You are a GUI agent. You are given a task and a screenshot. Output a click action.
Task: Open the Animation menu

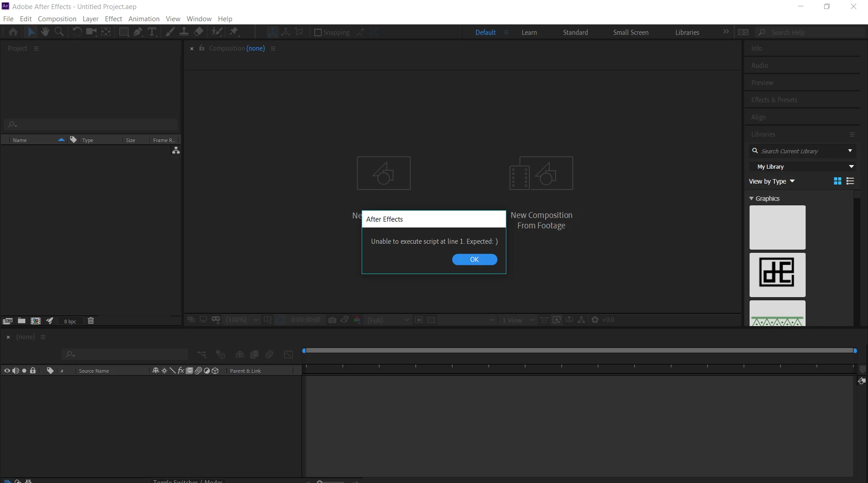[144, 19]
